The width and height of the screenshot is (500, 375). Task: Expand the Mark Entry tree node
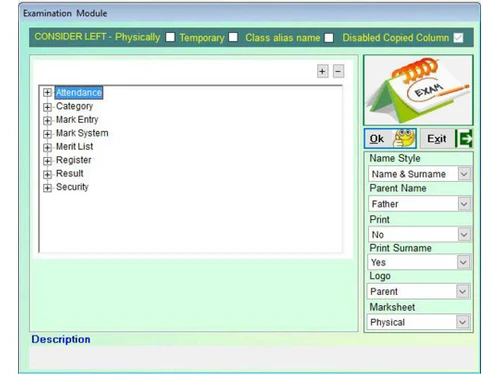click(47, 120)
